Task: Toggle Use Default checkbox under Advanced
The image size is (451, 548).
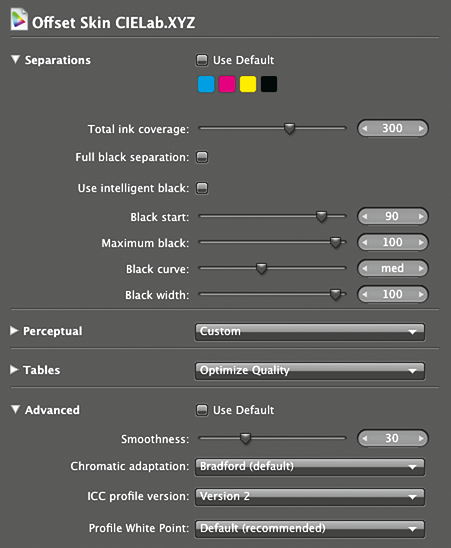Action: tap(202, 410)
